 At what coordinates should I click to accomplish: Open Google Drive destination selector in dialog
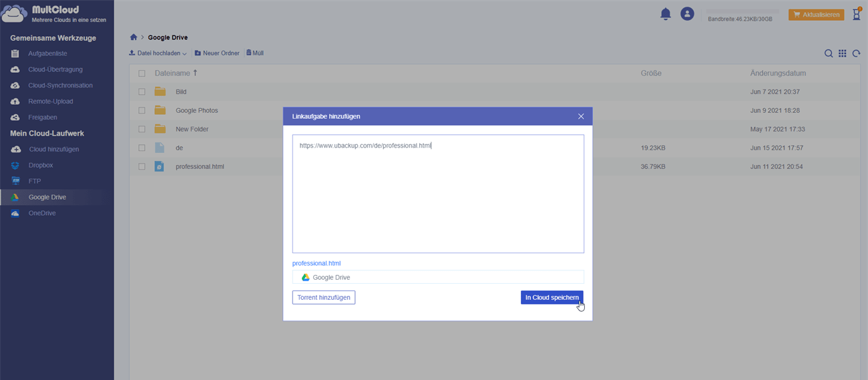pos(438,277)
